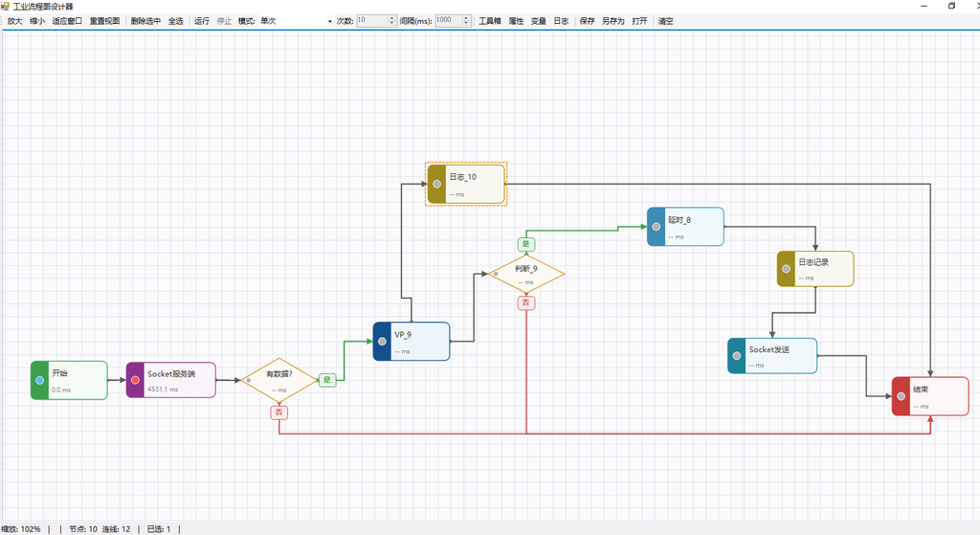Open the 变量 variables panel
Viewport: 980px width, 535px height.
(x=539, y=21)
